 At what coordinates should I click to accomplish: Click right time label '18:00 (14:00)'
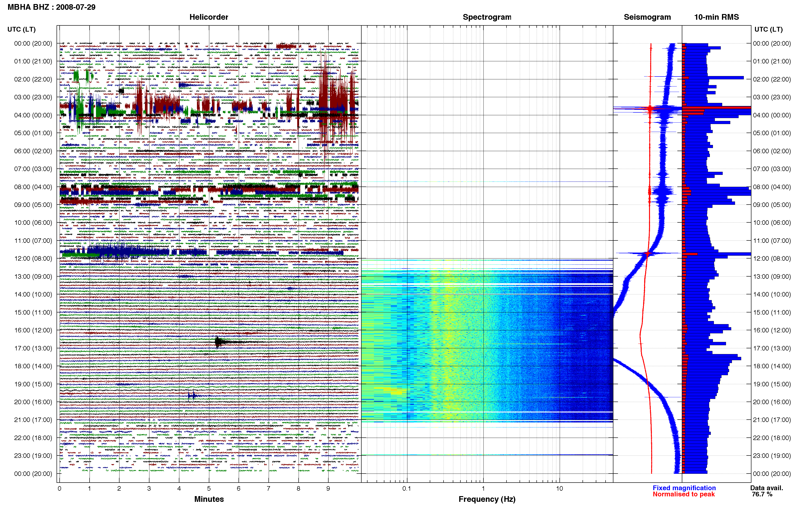pos(772,366)
